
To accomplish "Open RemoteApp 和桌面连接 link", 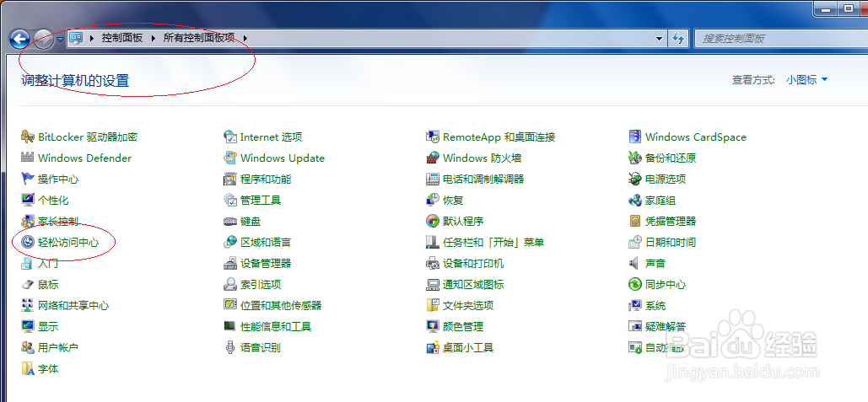I will (499, 137).
